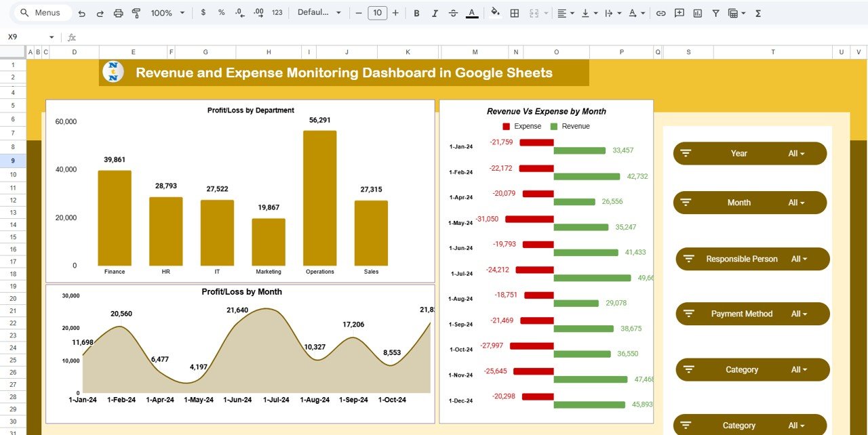Open the functions menu
Screen dimensions: 868x435
click(x=757, y=13)
